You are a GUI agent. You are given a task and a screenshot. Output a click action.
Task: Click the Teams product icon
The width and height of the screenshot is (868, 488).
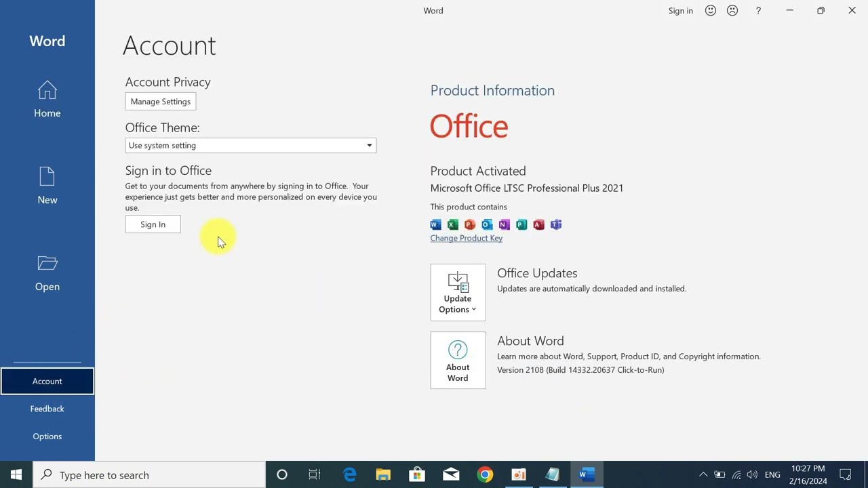click(556, 224)
